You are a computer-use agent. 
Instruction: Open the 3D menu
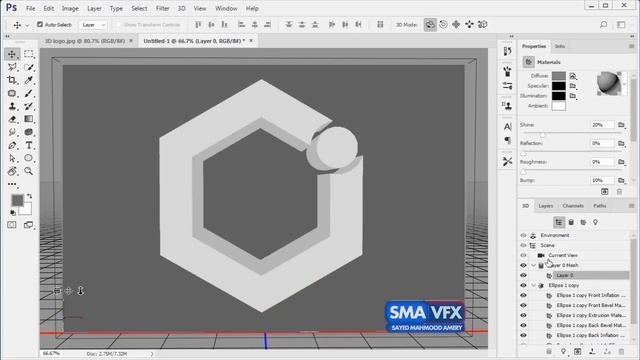point(182,8)
